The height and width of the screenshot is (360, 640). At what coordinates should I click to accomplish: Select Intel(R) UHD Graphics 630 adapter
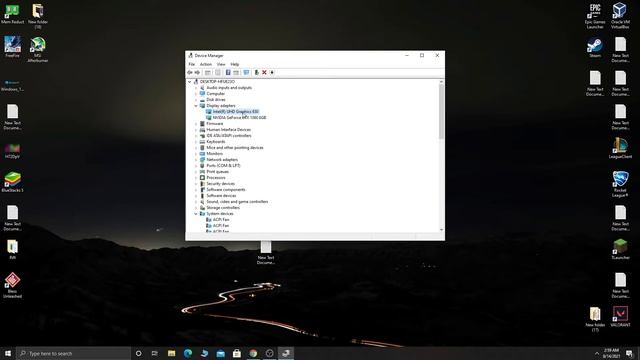(x=236, y=111)
